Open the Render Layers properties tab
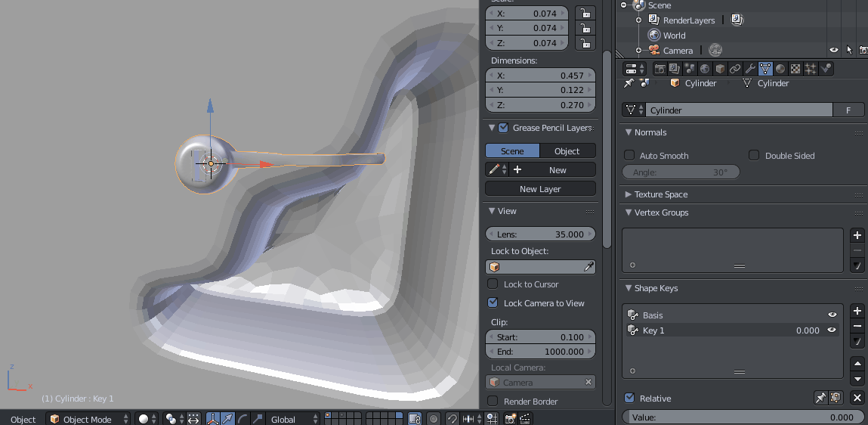The height and width of the screenshot is (425, 868). [x=675, y=69]
